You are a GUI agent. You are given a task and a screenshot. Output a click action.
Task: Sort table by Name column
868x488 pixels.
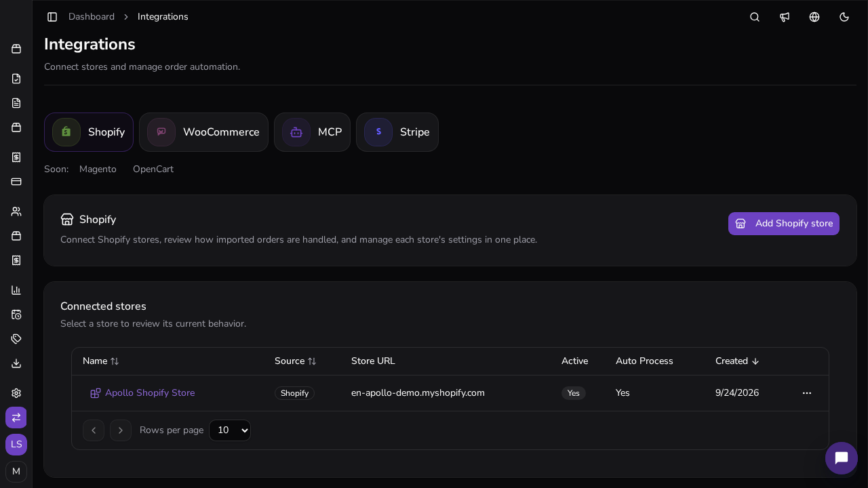tap(101, 361)
